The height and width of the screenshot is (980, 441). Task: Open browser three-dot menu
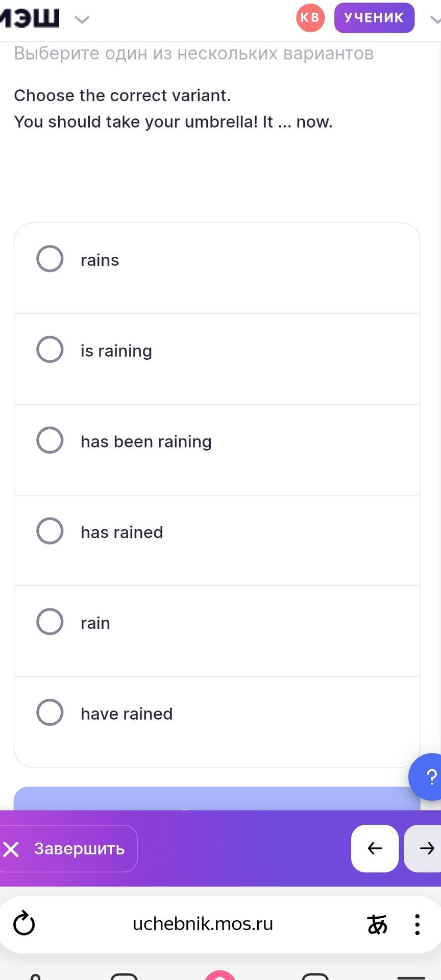coord(417,924)
